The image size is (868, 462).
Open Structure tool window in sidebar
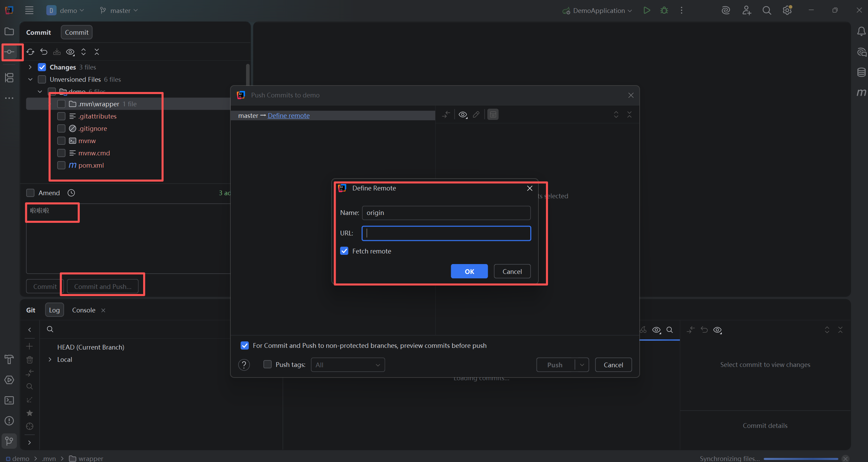tap(9, 78)
